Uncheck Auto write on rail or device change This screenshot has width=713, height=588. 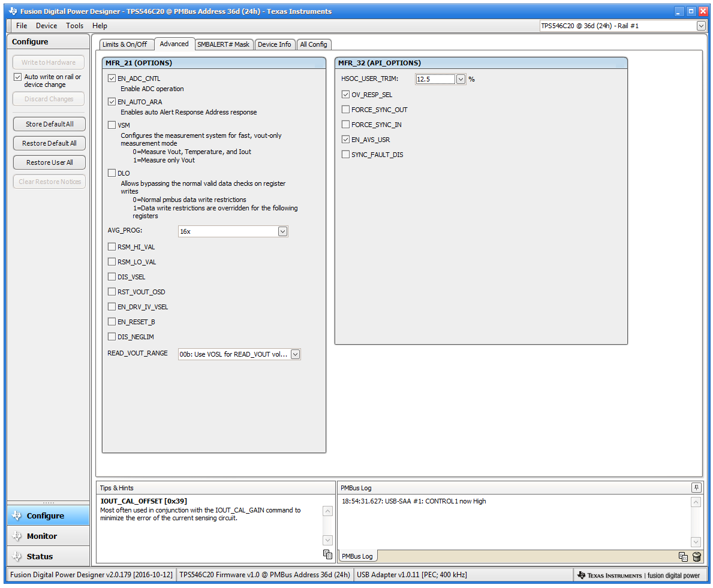tap(18, 77)
